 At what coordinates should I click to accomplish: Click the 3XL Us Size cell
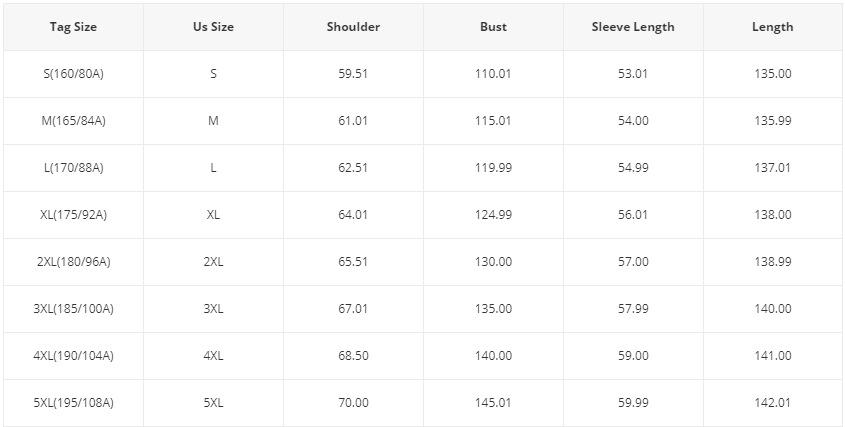coord(213,309)
